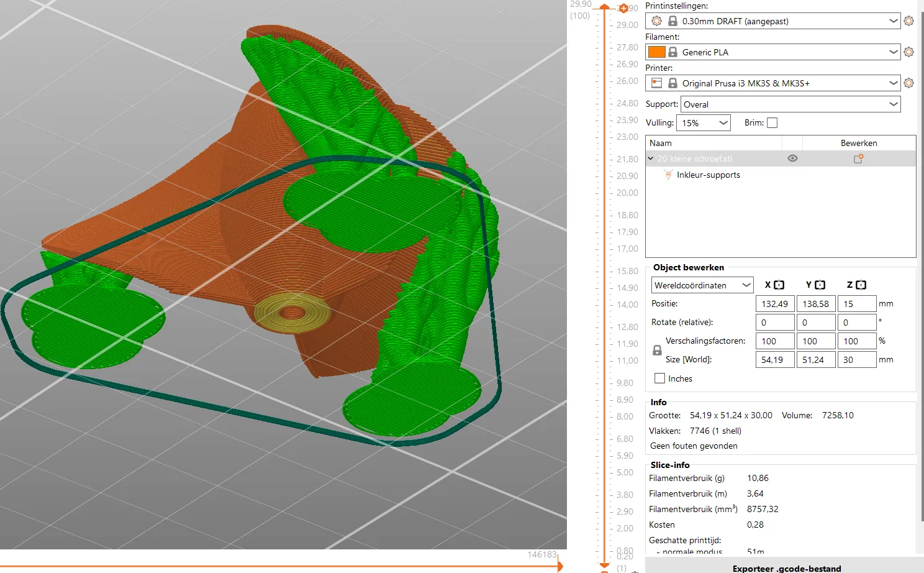This screenshot has height=573, width=924.
Task: Check the Inches checkbox
Action: 659,378
